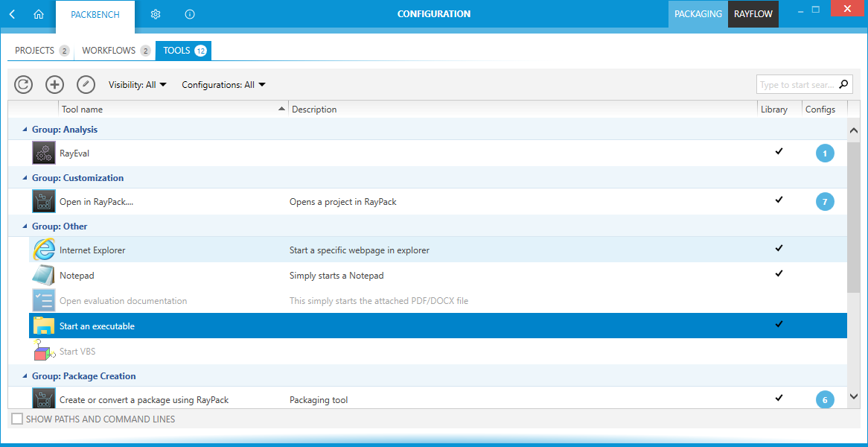Open the edit tool pencil icon
Image resolution: width=868 pixels, height=447 pixels.
86,84
